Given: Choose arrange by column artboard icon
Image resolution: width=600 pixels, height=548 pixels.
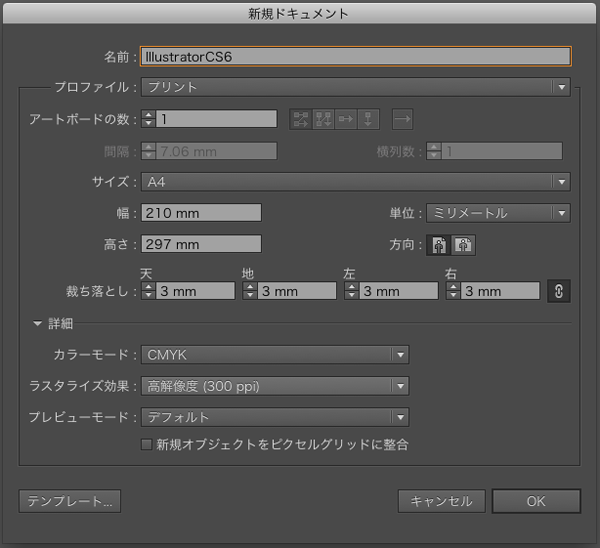Looking at the screenshot, I should (x=368, y=119).
